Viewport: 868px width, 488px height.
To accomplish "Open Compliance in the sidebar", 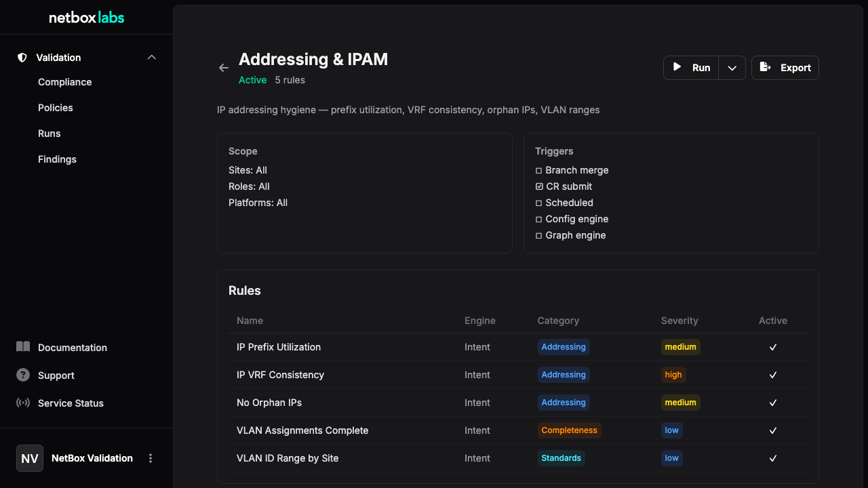I will 64,82.
